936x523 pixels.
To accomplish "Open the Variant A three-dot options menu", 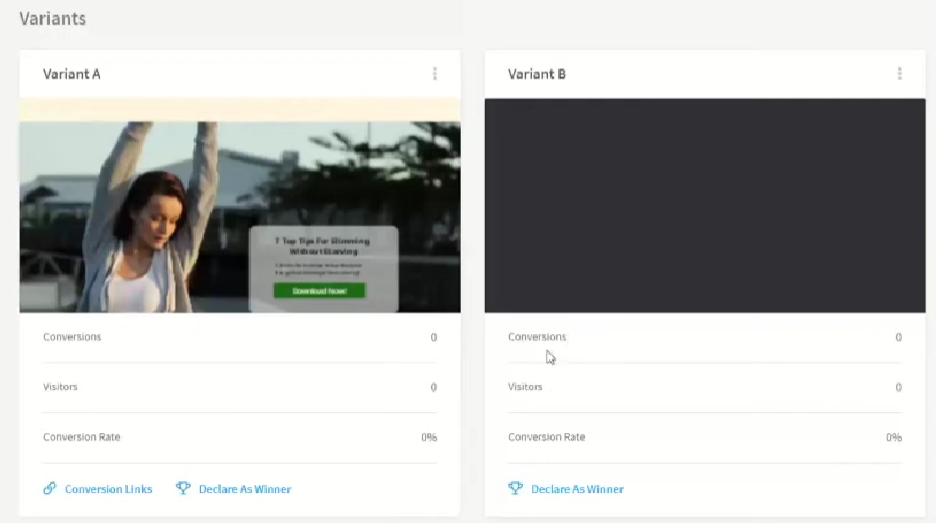I will coord(434,74).
